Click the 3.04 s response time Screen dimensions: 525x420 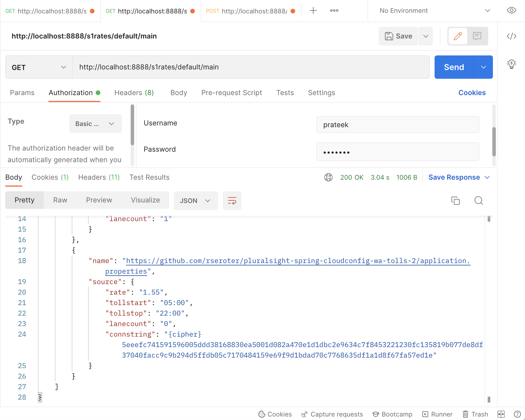click(380, 177)
